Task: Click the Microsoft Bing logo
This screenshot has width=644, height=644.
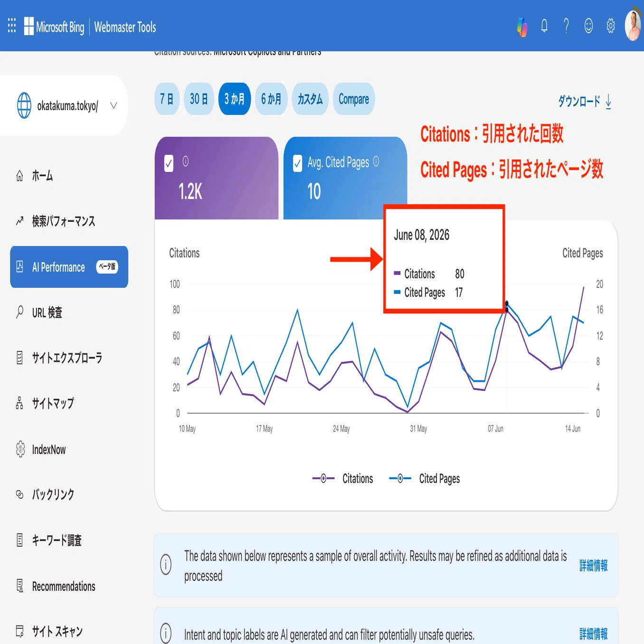Action: pyautogui.click(x=54, y=27)
